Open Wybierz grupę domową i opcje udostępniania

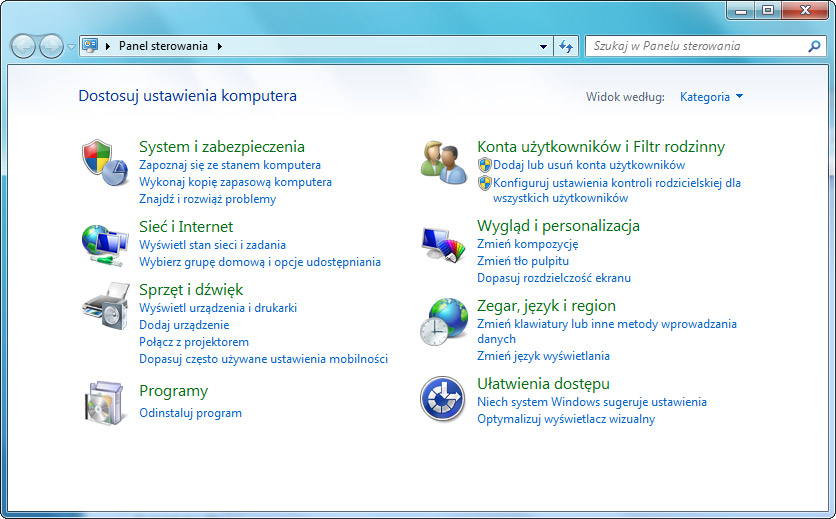[260, 262]
